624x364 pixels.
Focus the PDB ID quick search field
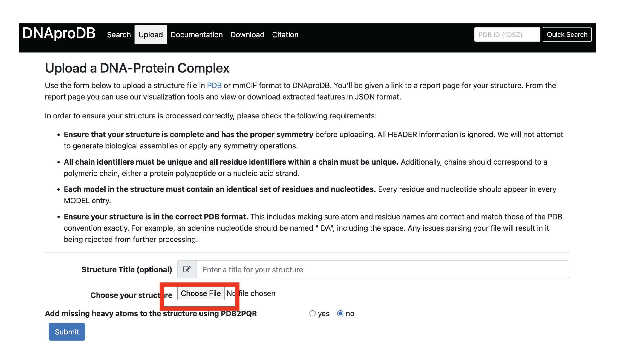point(507,35)
